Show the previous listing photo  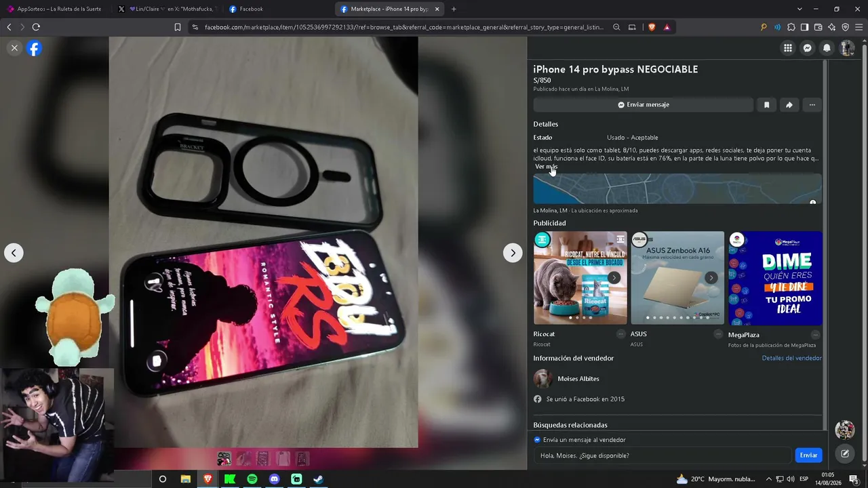tap(14, 253)
